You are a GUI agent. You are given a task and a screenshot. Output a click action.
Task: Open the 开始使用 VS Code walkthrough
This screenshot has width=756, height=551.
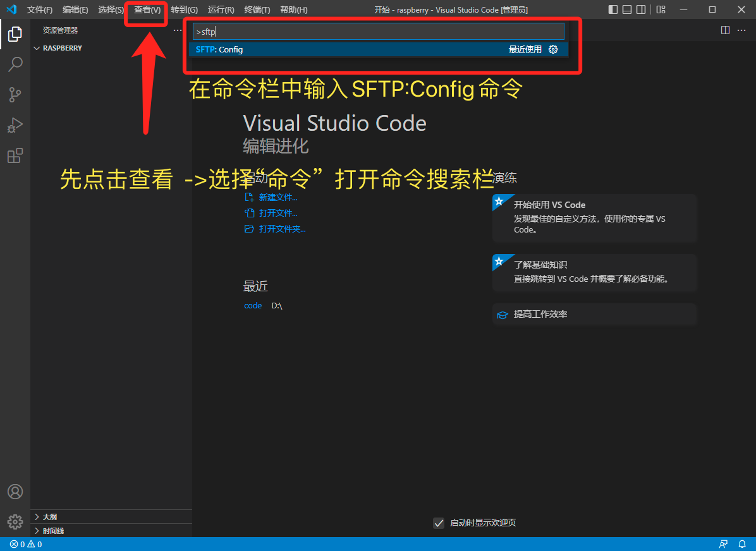coord(594,217)
